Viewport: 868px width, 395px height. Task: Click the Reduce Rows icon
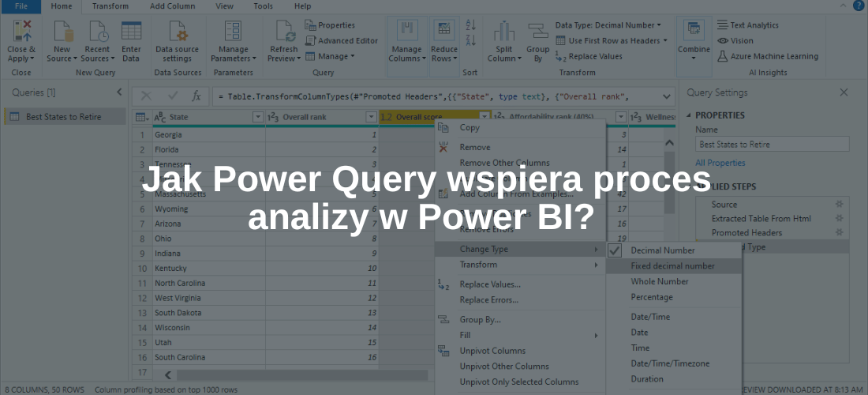point(444,31)
